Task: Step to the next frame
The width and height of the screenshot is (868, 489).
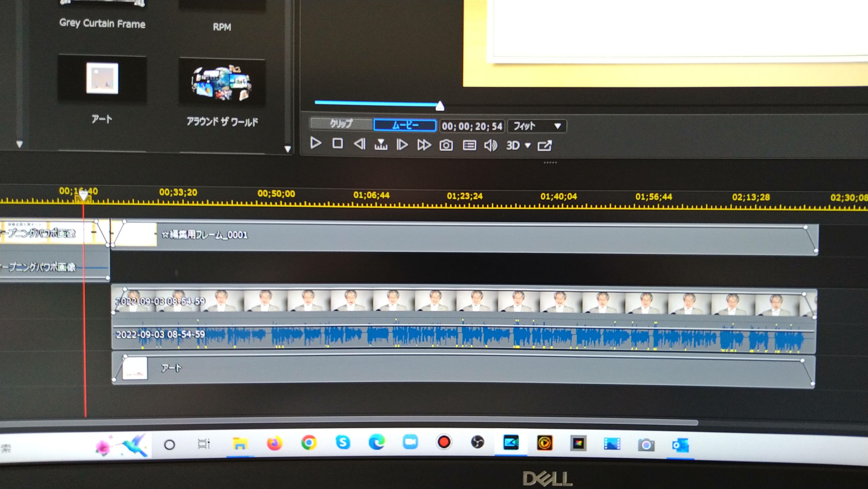Action: pos(402,145)
